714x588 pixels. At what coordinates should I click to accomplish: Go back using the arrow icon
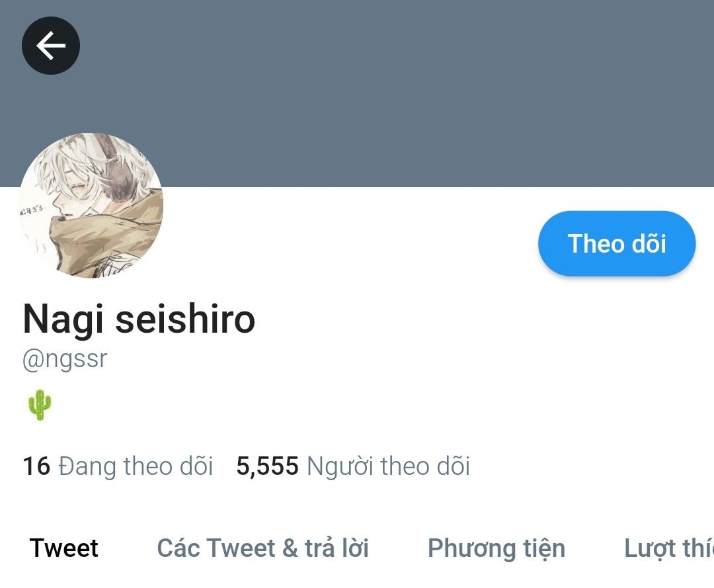51,46
